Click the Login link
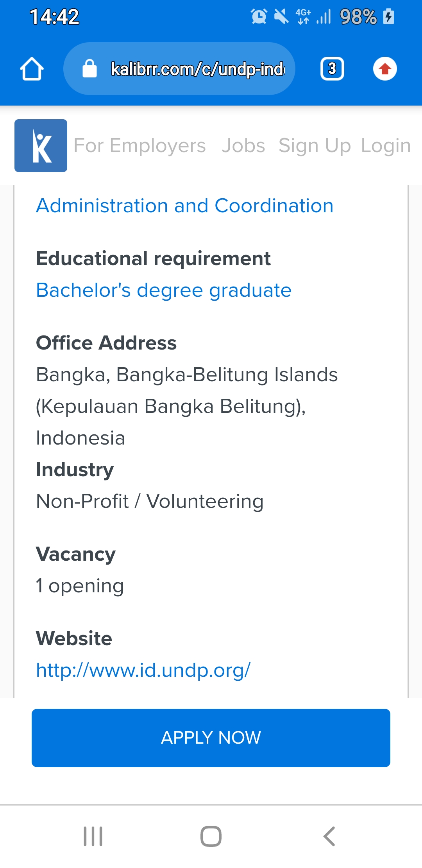This screenshot has width=422, height=868. 386,146
